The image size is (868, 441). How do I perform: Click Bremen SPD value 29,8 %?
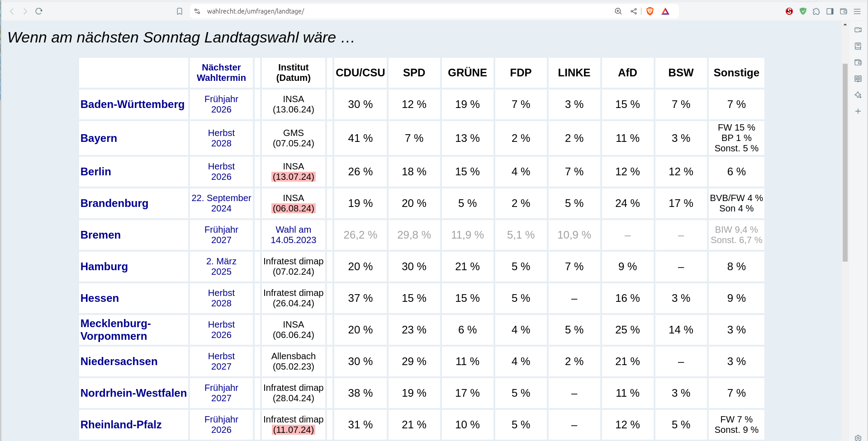[x=414, y=235]
